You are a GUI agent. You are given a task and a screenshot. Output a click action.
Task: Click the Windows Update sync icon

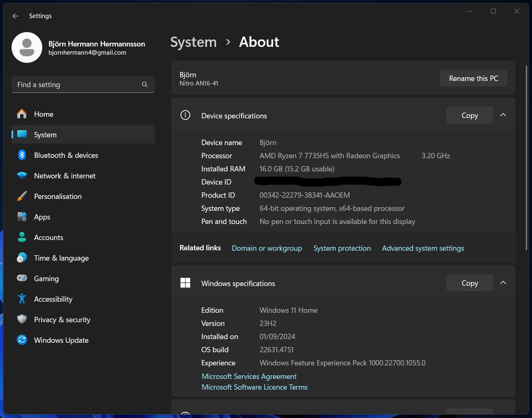pos(22,340)
